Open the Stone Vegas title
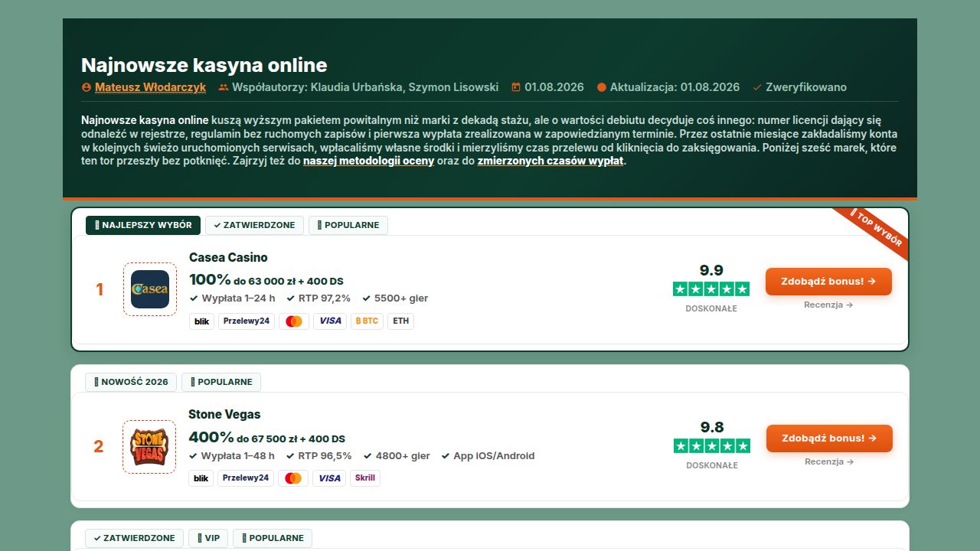 224,414
